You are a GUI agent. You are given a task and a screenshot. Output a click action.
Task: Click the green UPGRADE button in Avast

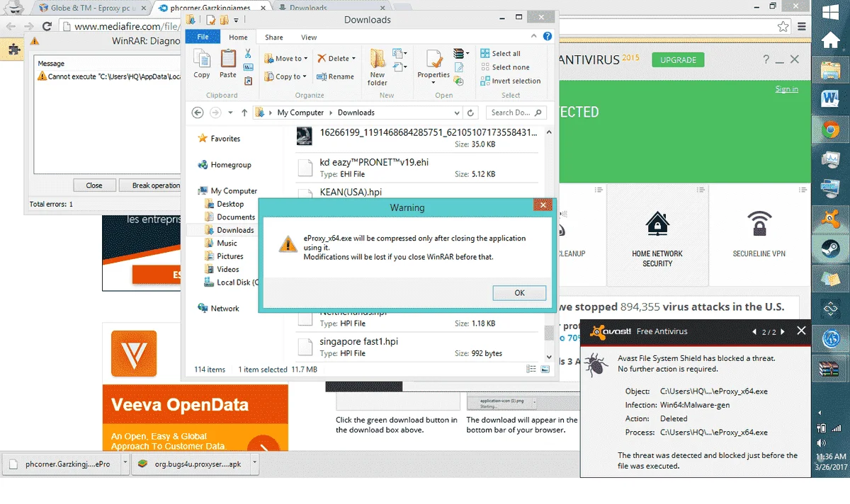coord(678,60)
